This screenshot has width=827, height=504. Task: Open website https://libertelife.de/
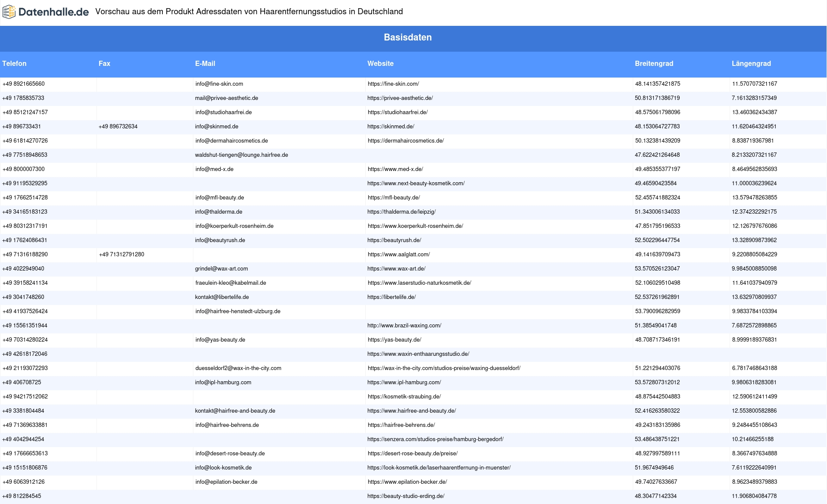[x=392, y=297]
